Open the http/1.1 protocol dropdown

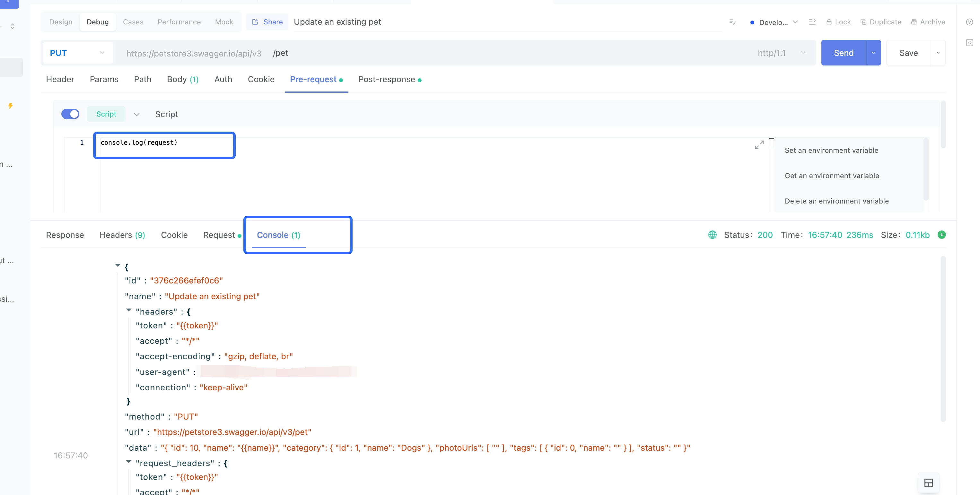tap(782, 53)
